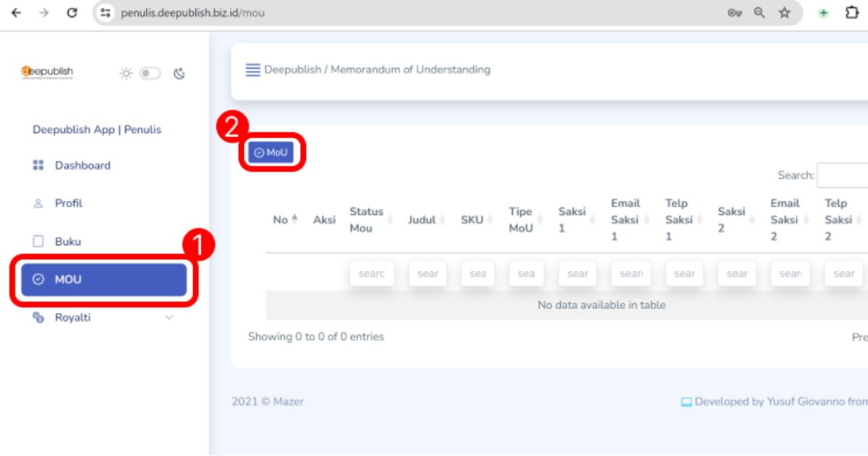Click the Telp Saksi 2 filter search box
Viewport: 868px width, 456px height.
pyautogui.click(x=844, y=274)
